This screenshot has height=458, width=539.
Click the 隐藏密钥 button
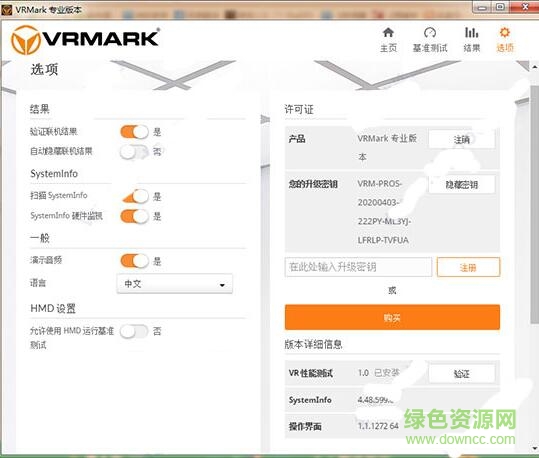(x=462, y=185)
